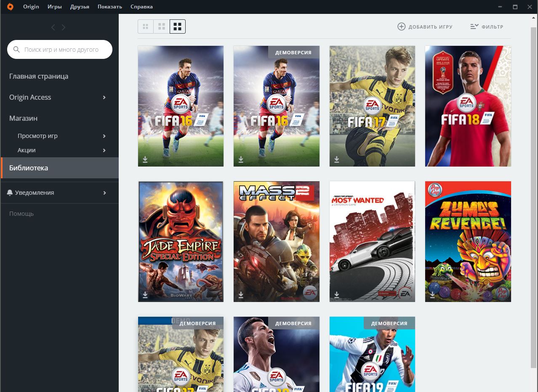Click the Уведомления bell icon
This screenshot has height=392, width=538.
(10, 193)
